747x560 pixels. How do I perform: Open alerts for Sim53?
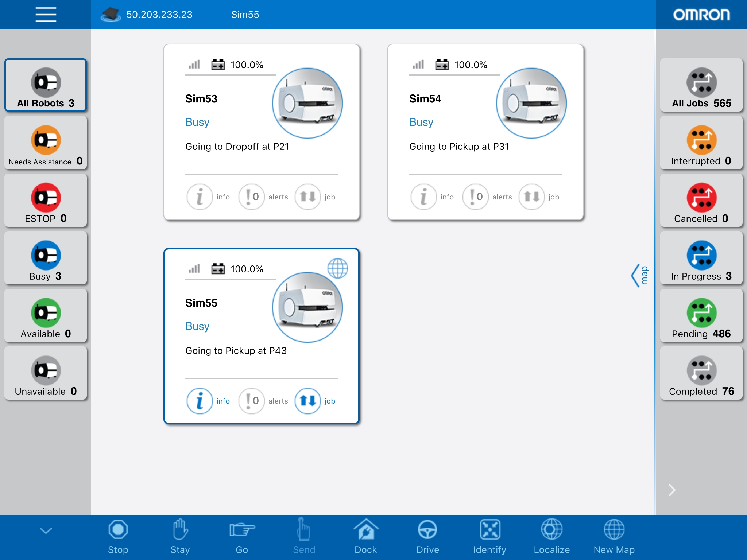click(x=263, y=197)
